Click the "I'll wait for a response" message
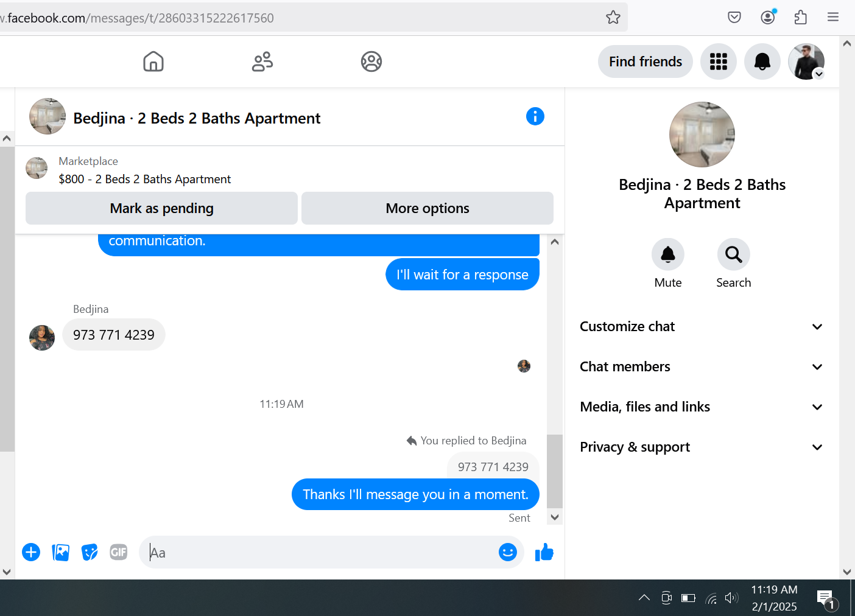Viewport: 855px width, 616px height. coord(462,275)
